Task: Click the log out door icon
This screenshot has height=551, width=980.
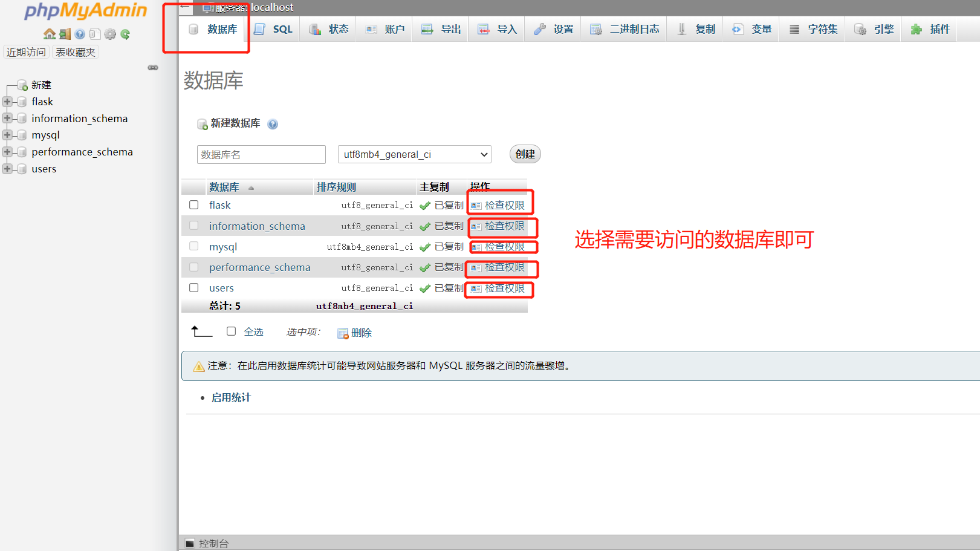Action: [x=65, y=34]
